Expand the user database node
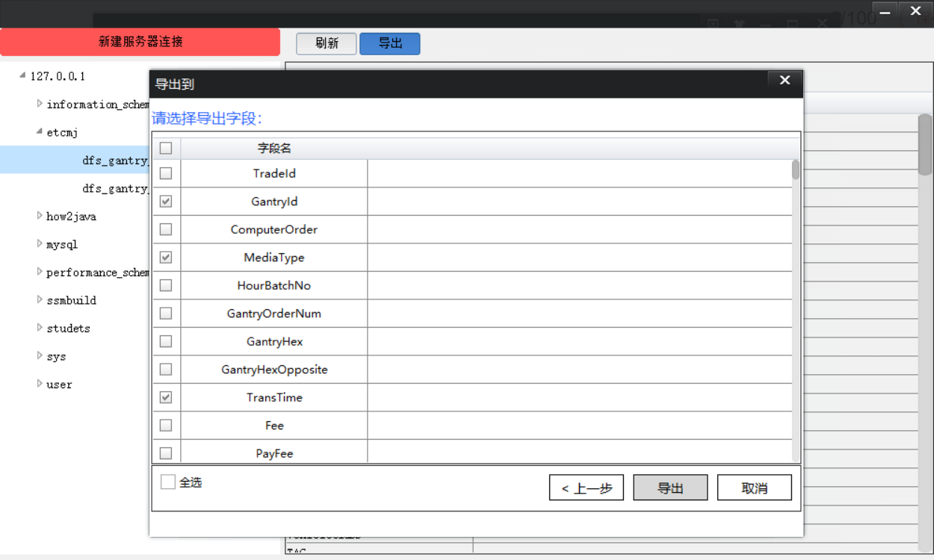This screenshot has height=560, width=934. pos(40,384)
